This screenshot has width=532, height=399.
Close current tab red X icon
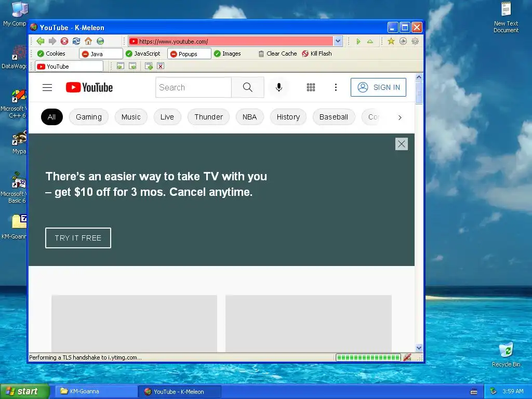[x=161, y=66]
